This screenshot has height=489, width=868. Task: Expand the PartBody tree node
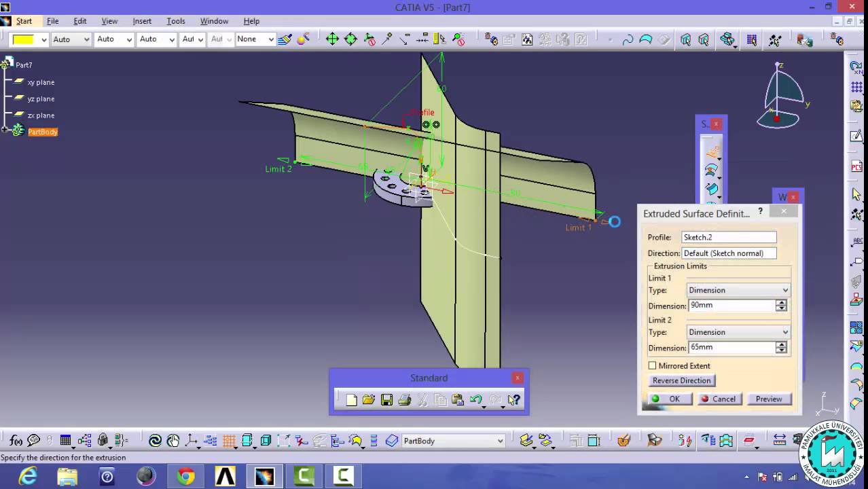[4, 130]
